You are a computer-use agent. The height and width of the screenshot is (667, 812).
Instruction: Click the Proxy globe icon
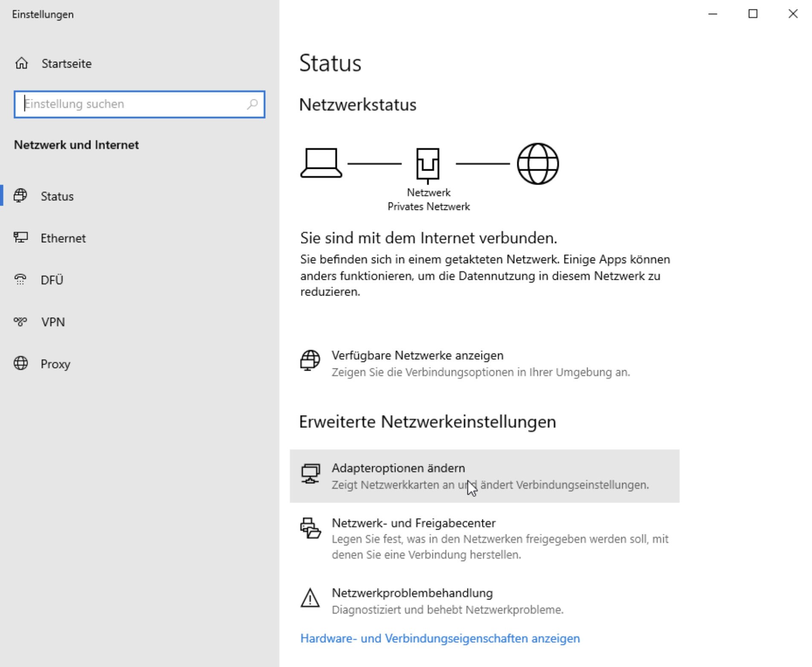coord(20,363)
